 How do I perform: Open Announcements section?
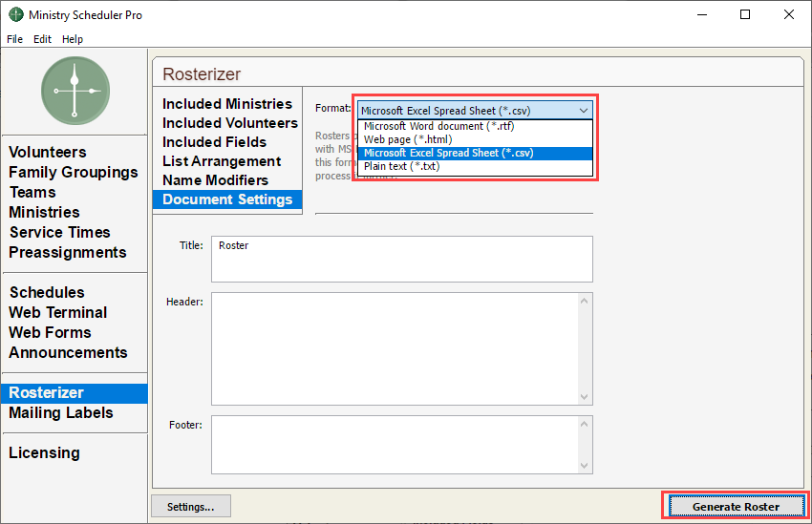pyautogui.click(x=69, y=353)
